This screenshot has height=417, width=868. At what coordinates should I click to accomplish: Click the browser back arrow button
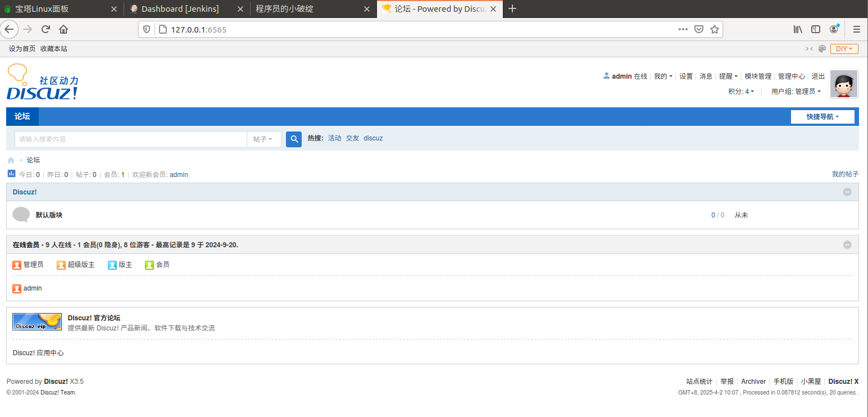point(9,29)
